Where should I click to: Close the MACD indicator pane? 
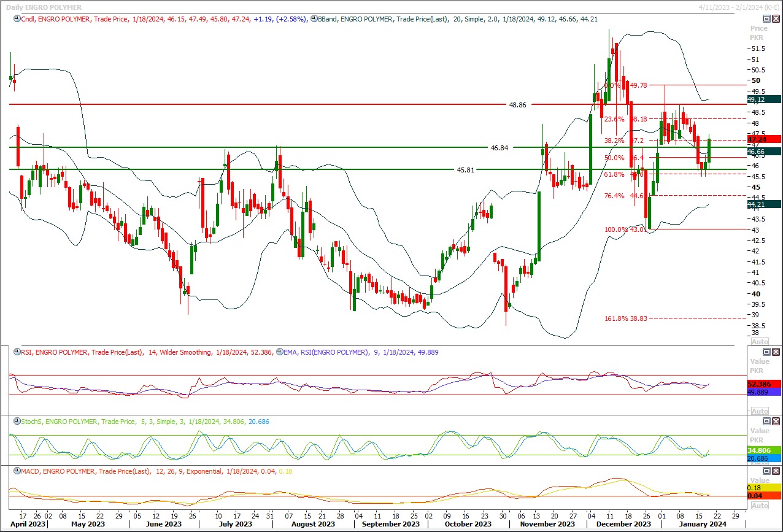point(776,471)
